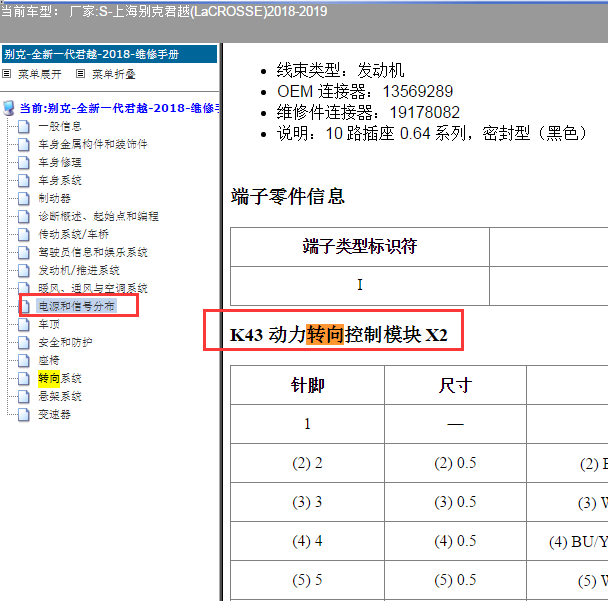The image size is (608, 601).
Task: Open the 传动系统/车桥 chapter
Action: 74,234
